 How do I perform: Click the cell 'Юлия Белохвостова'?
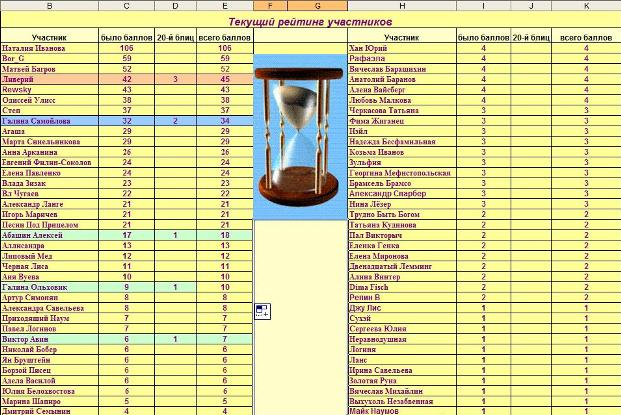50,391
